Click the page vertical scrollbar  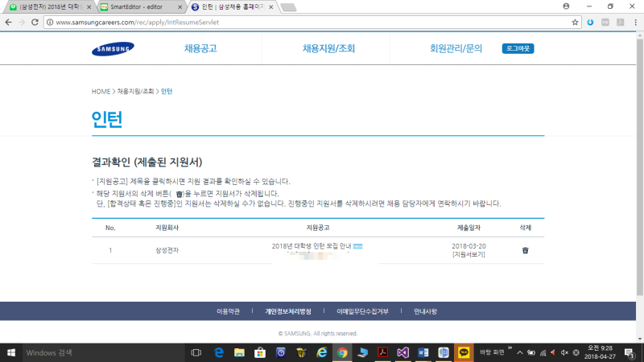640,167
